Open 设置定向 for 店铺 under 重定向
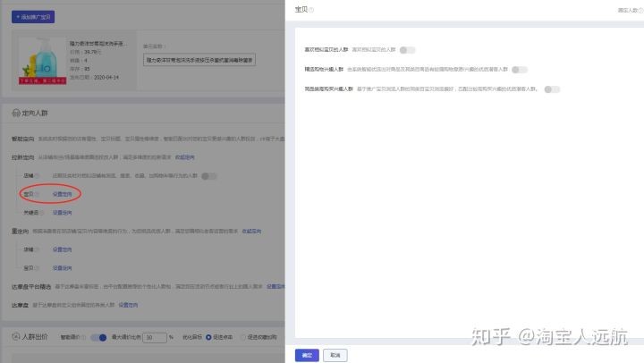 click(62, 249)
